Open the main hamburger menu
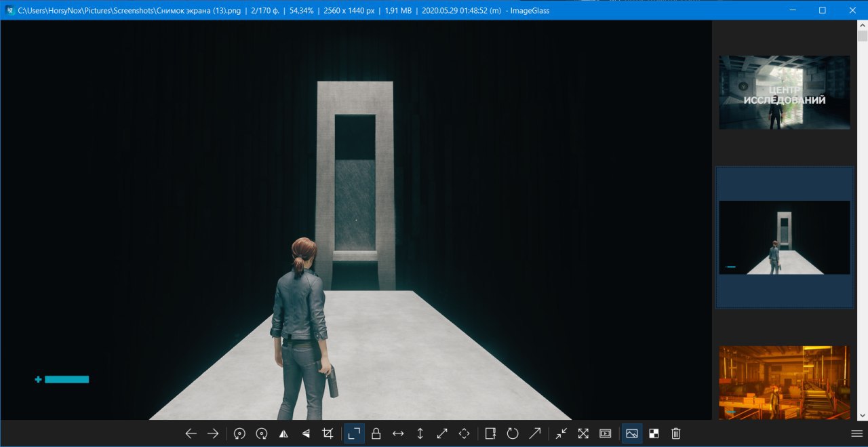The image size is (868, 447). click(x=856, y=433)
